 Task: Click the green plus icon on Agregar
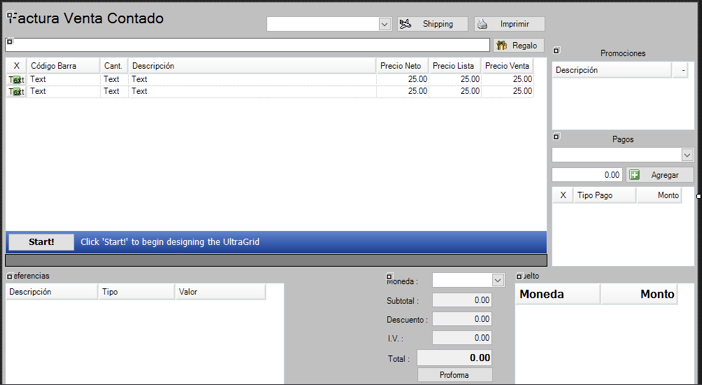click(634, 175)
